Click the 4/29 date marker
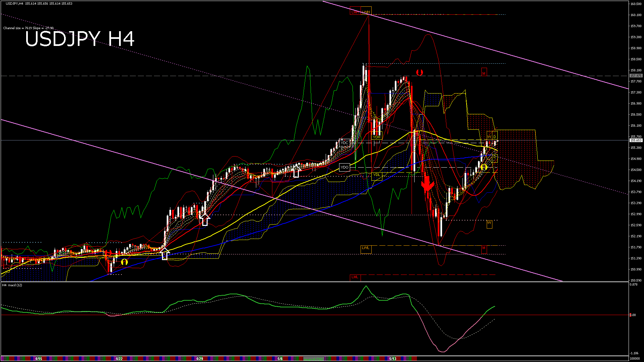This screenshot has height=362, width=644. tap(200, 359)
